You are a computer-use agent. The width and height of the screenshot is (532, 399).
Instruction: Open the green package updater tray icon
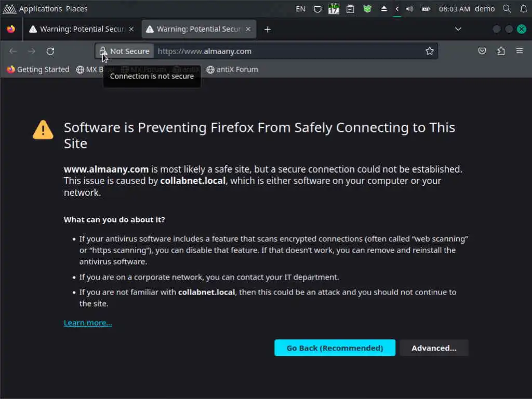coord(367,9)
